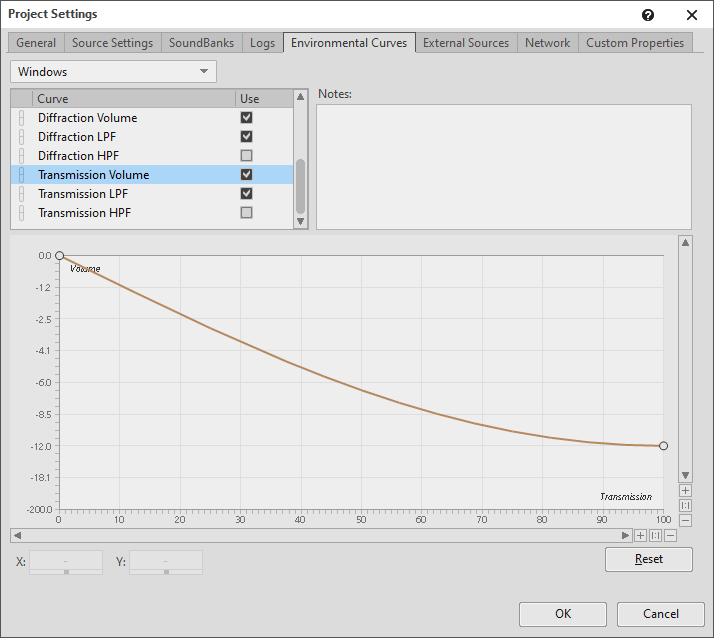
Task: Confirm settings with the OK button
Action: 563,614
